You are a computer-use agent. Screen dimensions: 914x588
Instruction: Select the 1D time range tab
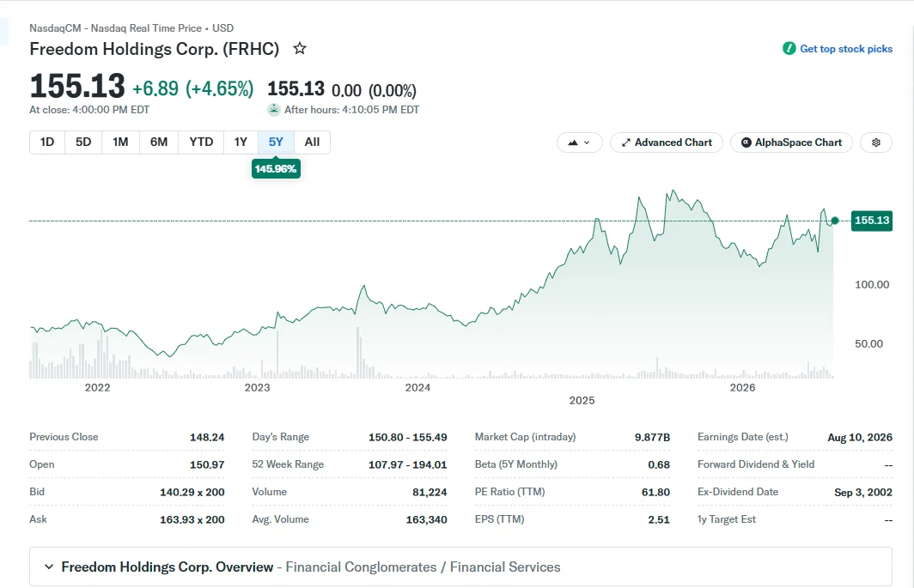pyautogui.click(x=47, y=142)
